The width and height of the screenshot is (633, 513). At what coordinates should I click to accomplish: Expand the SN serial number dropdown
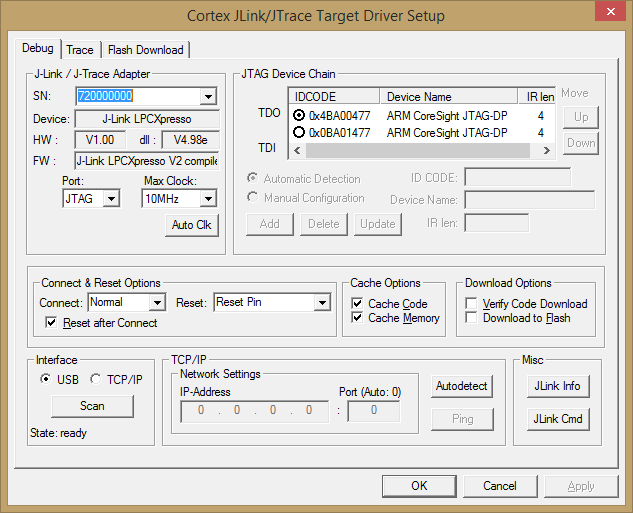click(208, 96)
